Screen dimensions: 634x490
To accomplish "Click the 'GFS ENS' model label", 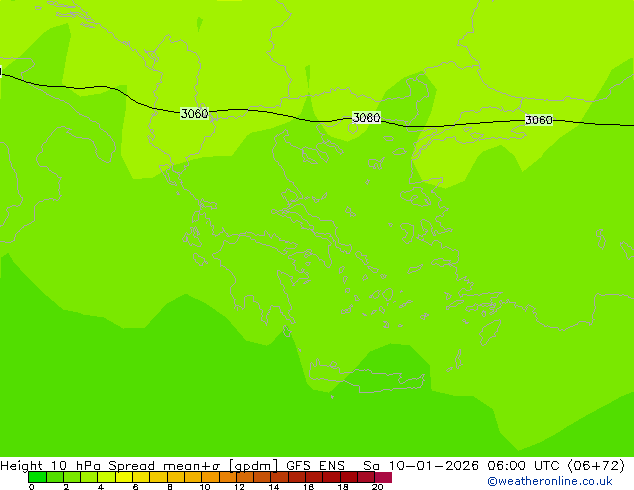I will 315,466.
